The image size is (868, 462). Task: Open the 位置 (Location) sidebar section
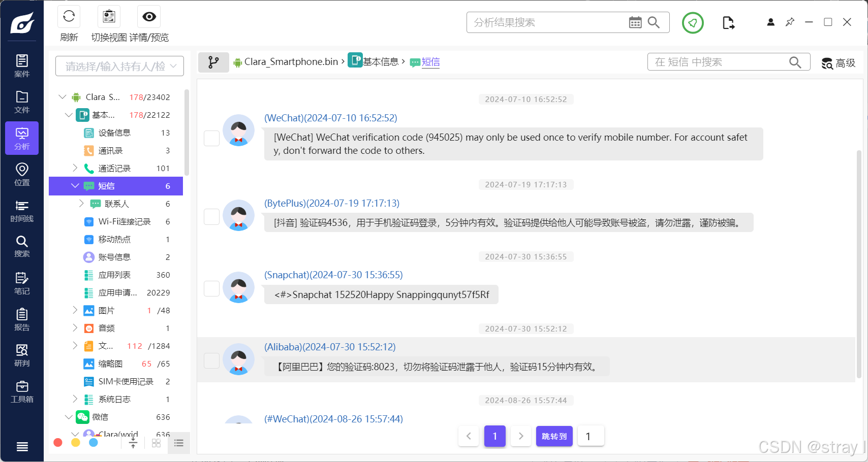click(x=22, y=175)
